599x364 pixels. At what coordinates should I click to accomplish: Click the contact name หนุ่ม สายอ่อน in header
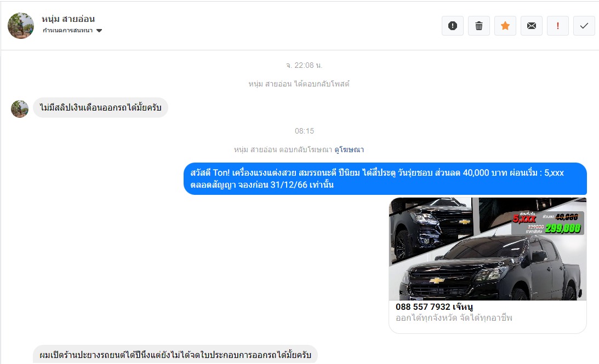tap(69, 19)
